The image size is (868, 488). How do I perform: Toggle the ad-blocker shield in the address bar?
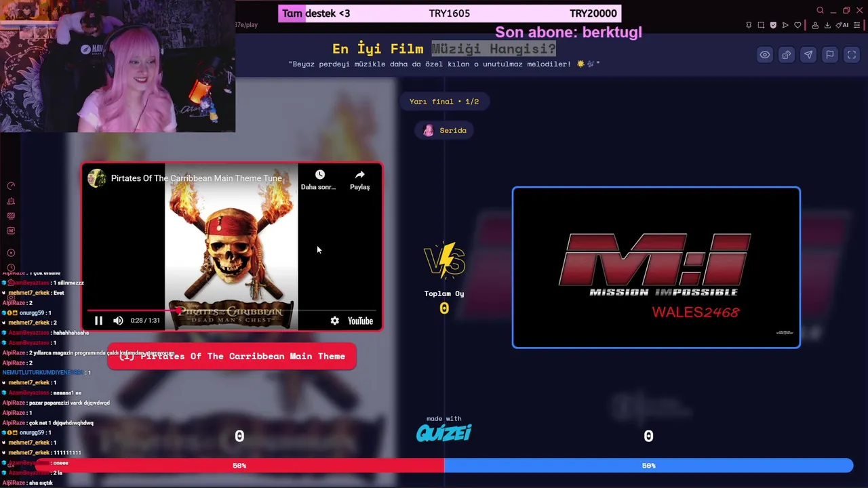[x=773, y=25]
